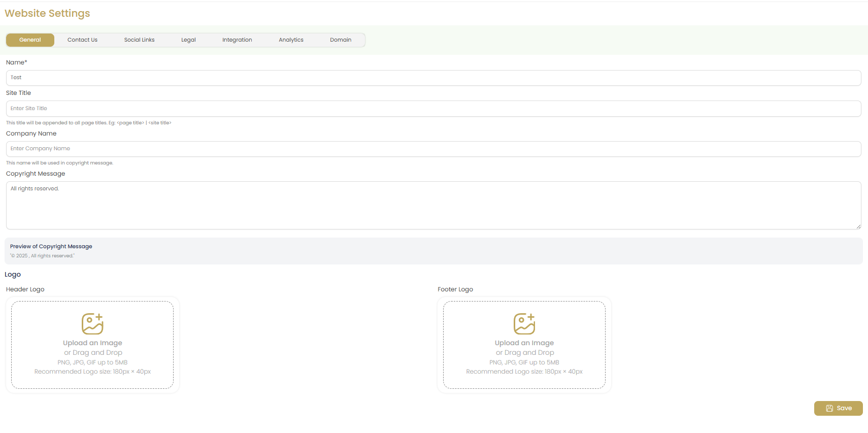Screen dimensions: 868x433
Task: Click the Company Name input field
Action: 433,149
